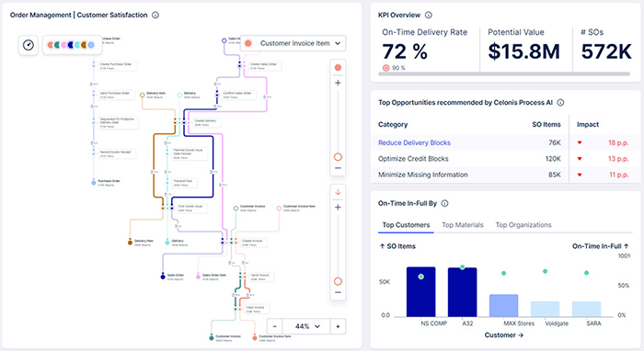
Task: Click the object type color dots selector
Action: click(72, 45)
